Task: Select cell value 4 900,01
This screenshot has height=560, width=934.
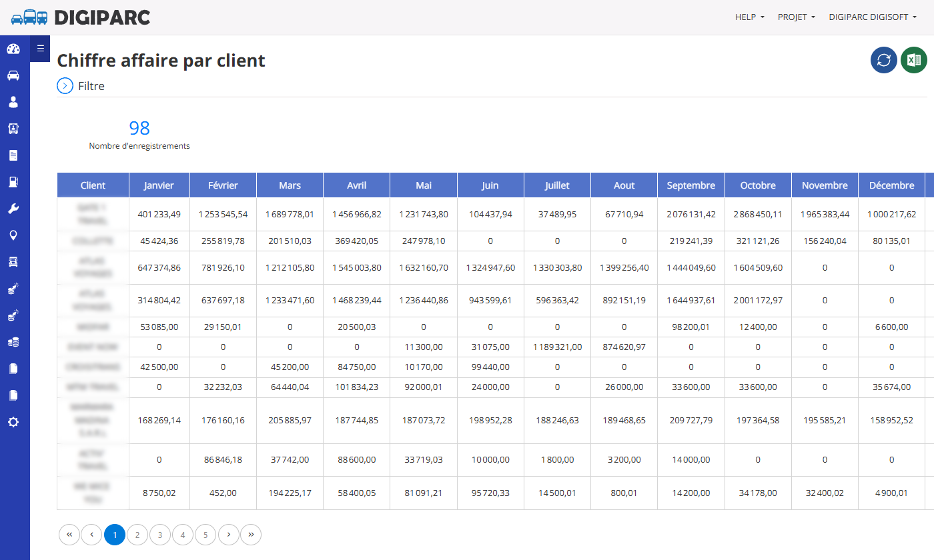Action: pos(891,493)
